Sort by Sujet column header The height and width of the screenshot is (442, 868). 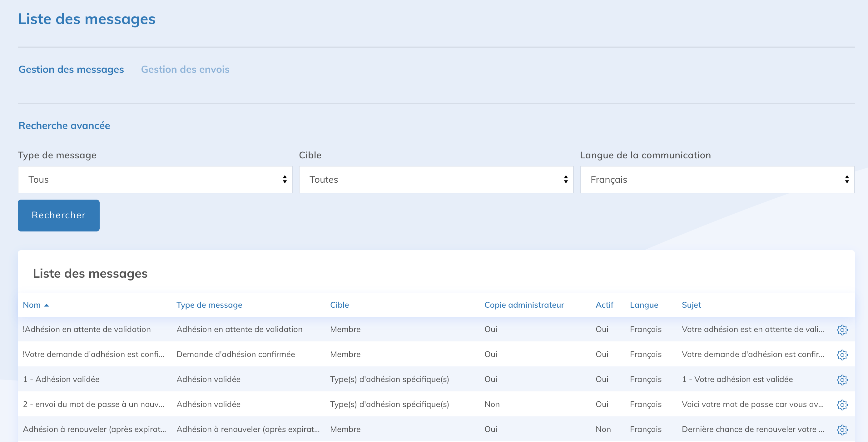[x=691, y=305]
